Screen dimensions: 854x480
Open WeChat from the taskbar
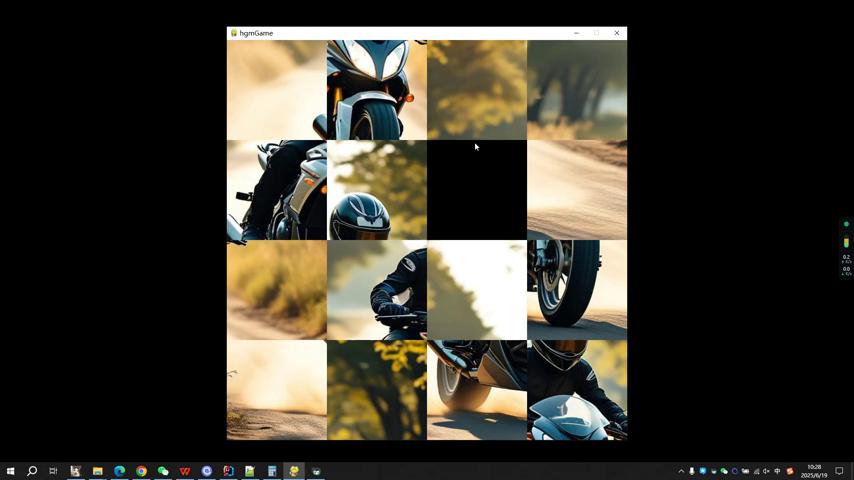click(x=163, y=471)
